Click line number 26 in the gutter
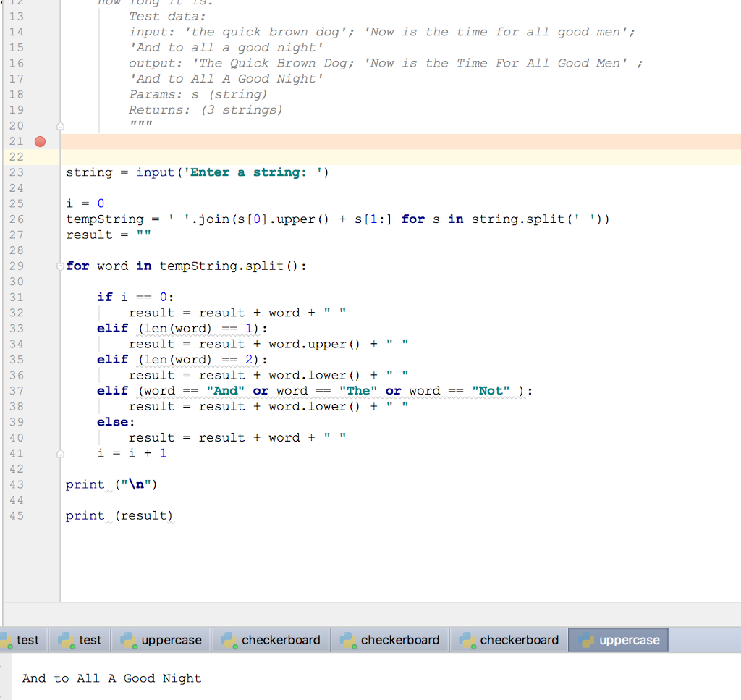The image size is (741, 700). pyautogui.click(x=17, y=219)
